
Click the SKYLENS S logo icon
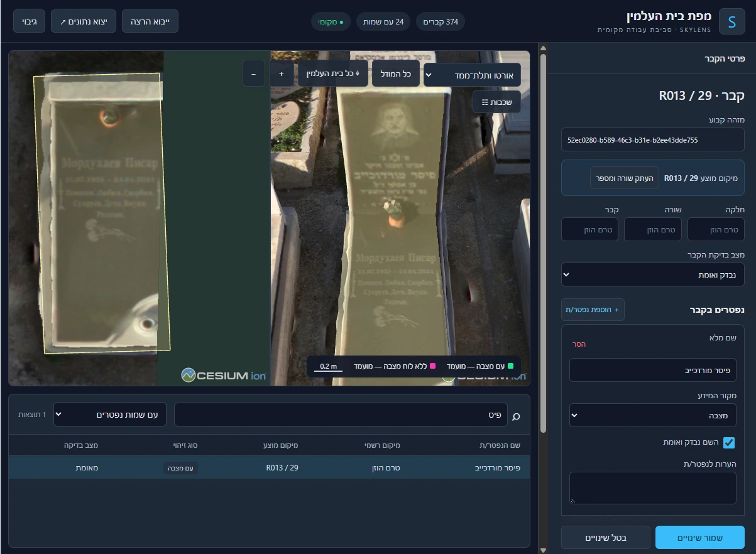coord(731,21)
